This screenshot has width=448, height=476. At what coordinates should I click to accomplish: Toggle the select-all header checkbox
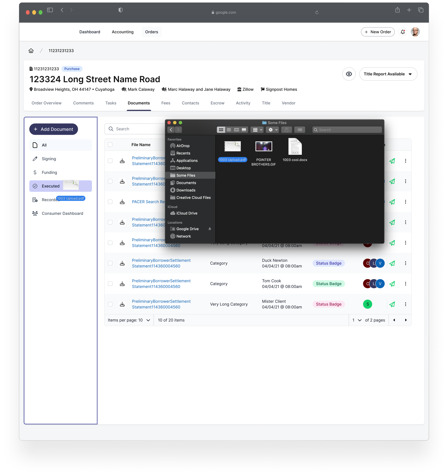[x=110, y=145]
